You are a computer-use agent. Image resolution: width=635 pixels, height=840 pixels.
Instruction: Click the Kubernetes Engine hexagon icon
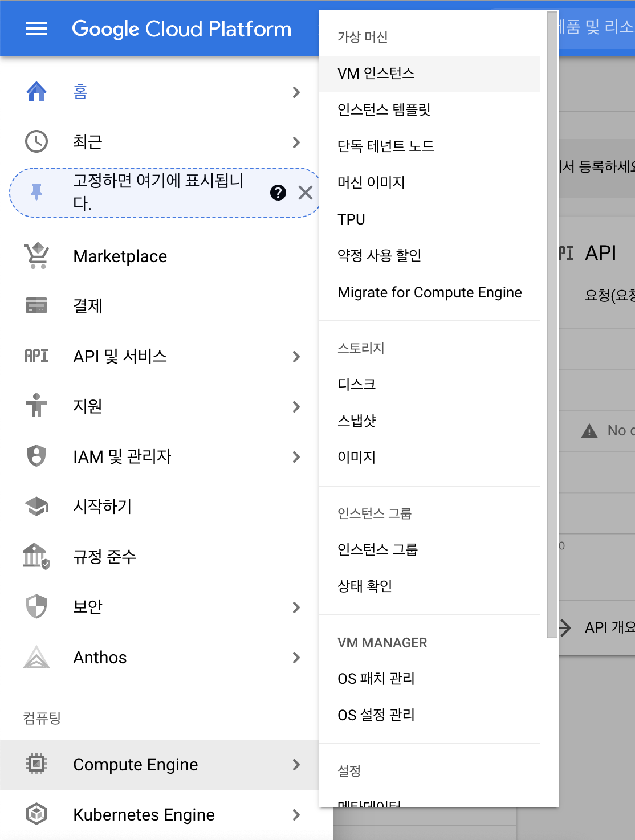(x=36, y=814)
